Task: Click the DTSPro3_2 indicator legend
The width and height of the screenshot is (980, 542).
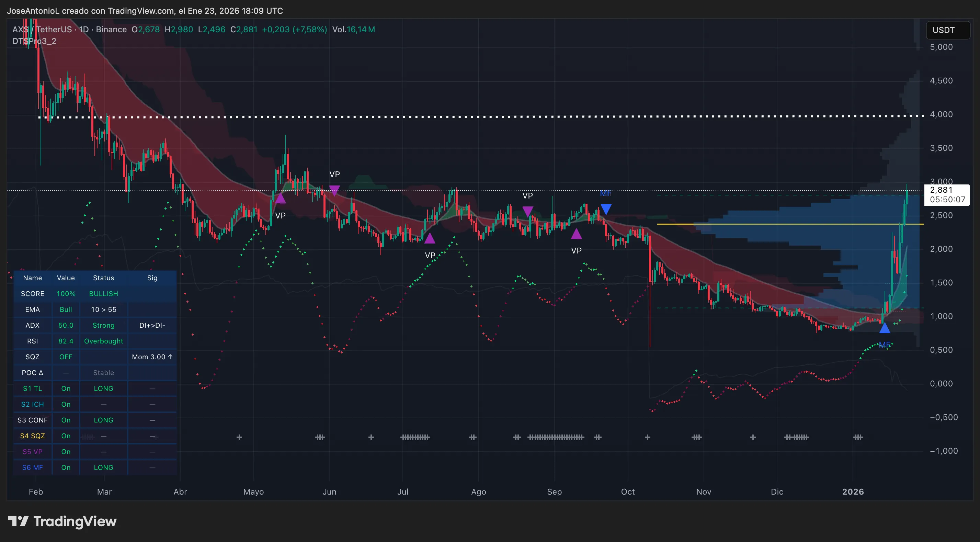Action: 34,41
